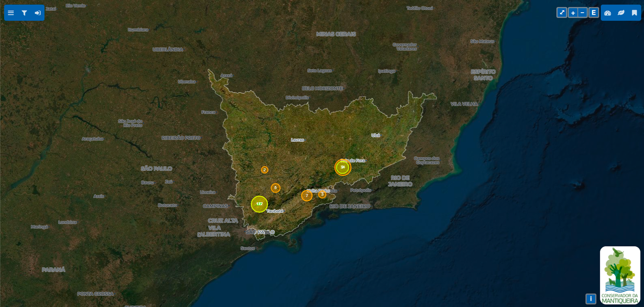Click the Conservador da Mantiqueira logo
Image resolution: width=644 pixels, height=307 pixels.
click(620, 275)
